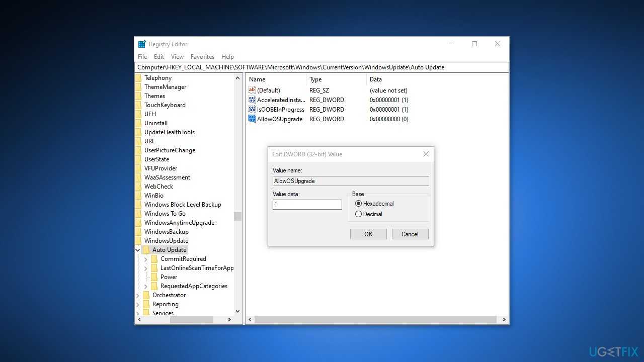Close the Edit DWORD dialog with X
Screen dimensions: 644x362
(x=426, y=154)
